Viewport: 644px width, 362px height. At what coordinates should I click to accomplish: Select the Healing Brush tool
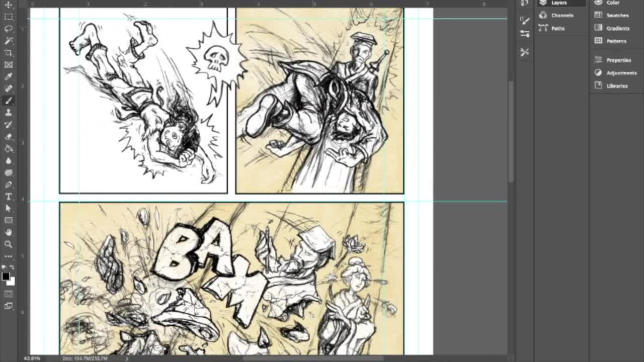(x=9, y=89)
